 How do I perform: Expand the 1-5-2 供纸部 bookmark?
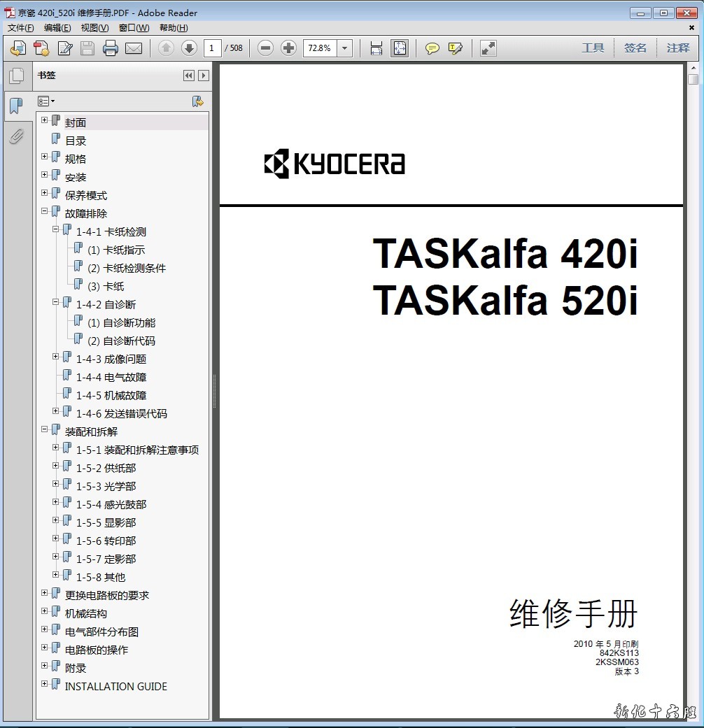(x=56, y=466)
